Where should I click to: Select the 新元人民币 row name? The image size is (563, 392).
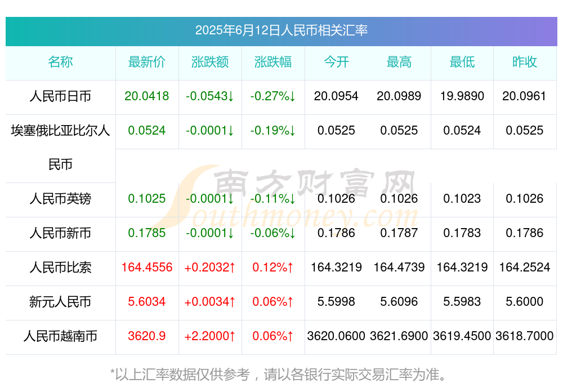point(60,302)
